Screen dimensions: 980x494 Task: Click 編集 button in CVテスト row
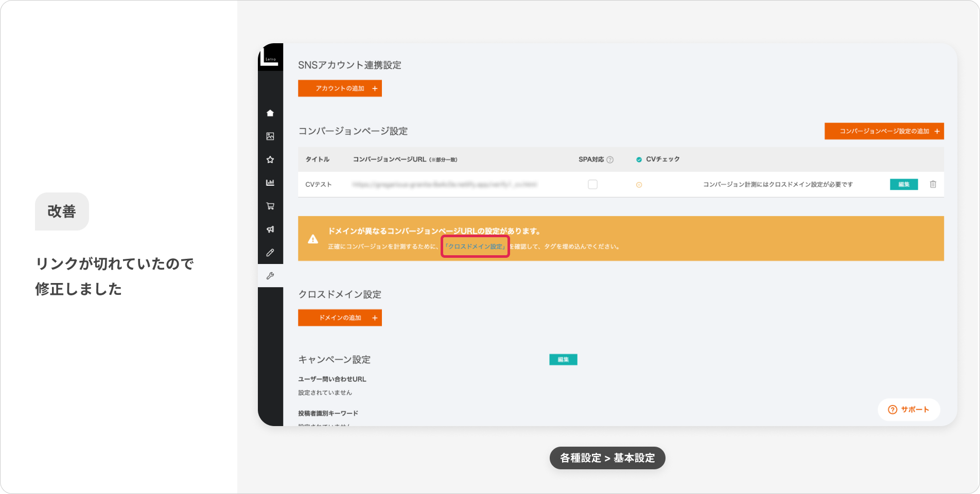pos(904,184)
